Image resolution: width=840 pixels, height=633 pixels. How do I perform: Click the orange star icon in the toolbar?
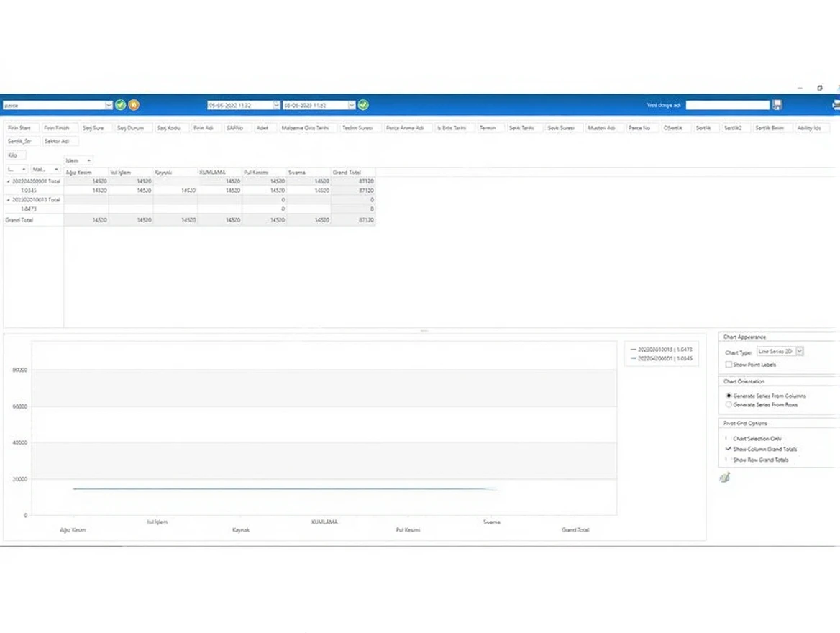pos(134,105)
